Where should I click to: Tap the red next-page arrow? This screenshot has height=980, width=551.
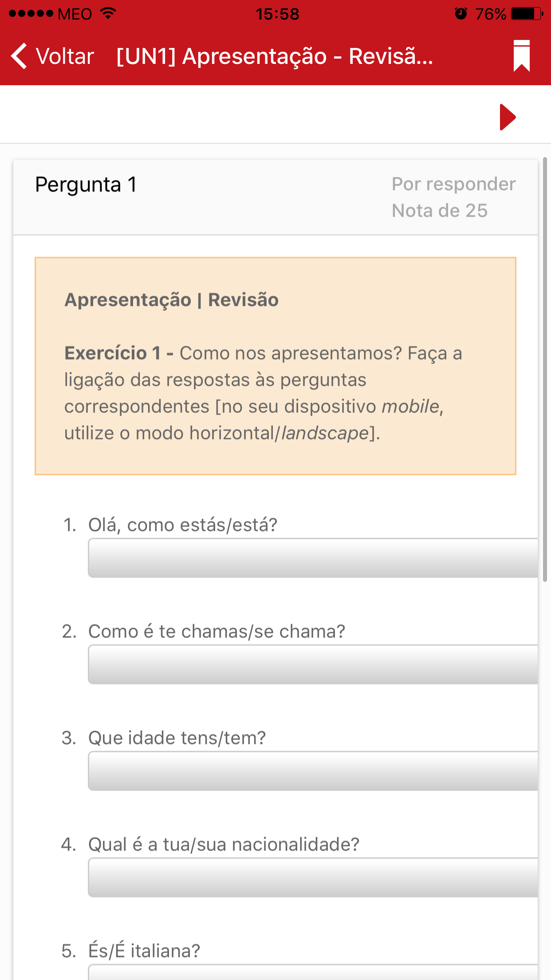[508, 118]
